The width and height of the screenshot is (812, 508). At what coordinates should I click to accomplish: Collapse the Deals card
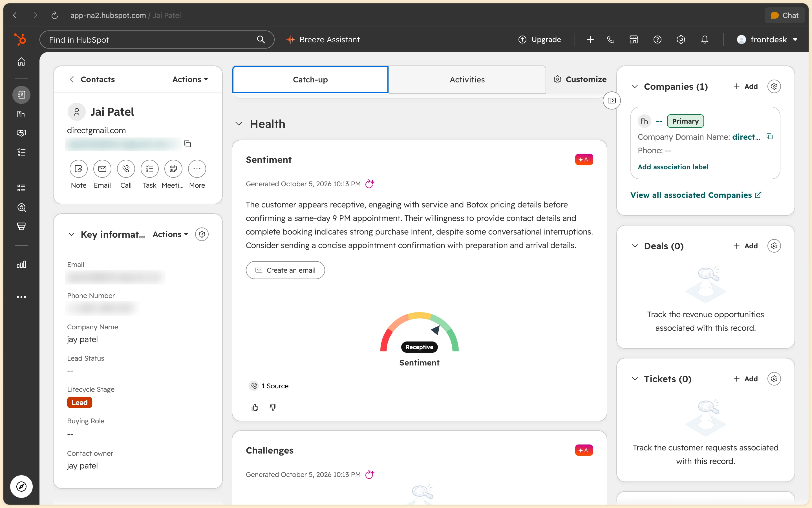[634, 246]
